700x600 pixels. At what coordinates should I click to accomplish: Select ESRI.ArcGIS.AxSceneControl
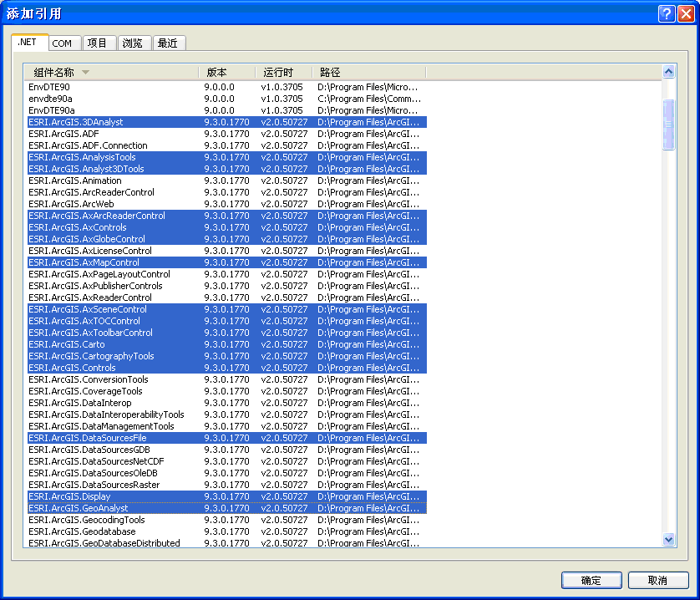pos(226,309)
